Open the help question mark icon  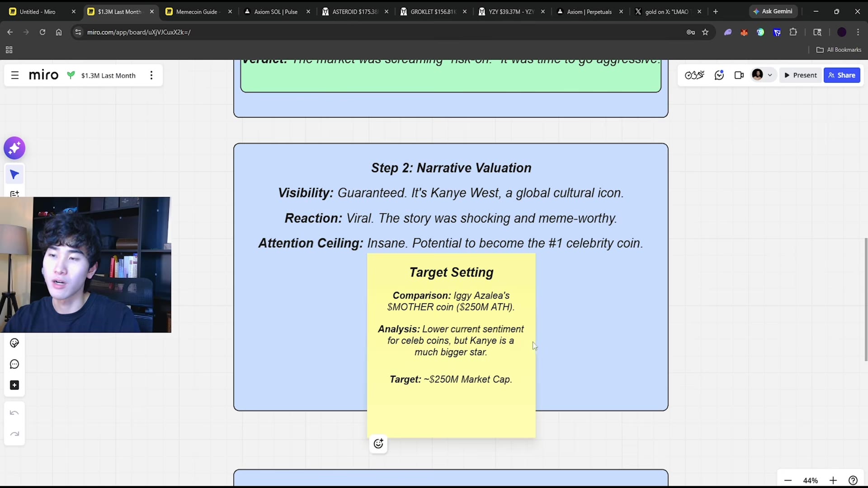pos(853,480)
